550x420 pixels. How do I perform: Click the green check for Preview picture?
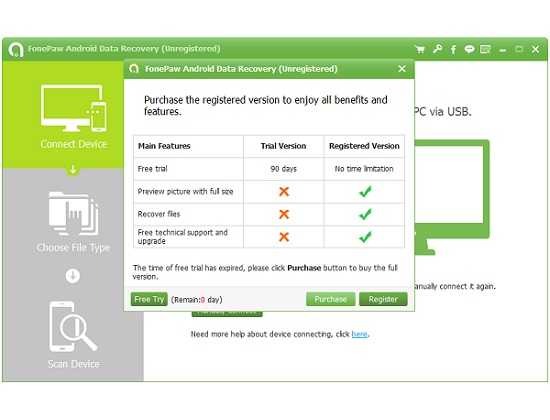click(x=365, y=191)
